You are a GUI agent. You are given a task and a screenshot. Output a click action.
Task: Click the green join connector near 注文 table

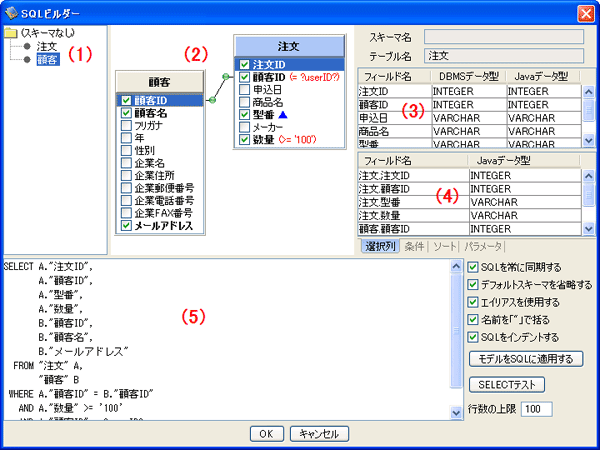coord(228,75)
